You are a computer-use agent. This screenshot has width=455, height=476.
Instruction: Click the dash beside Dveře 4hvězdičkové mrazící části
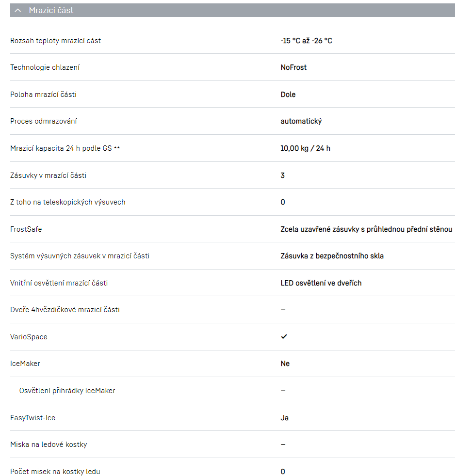283,310
